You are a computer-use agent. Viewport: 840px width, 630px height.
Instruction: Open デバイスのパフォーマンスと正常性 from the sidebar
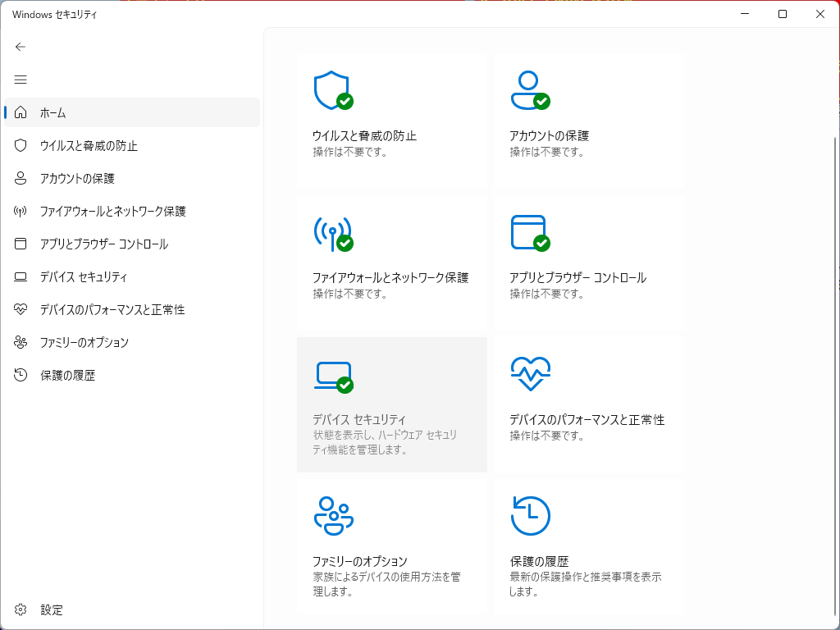pos(132,309)
